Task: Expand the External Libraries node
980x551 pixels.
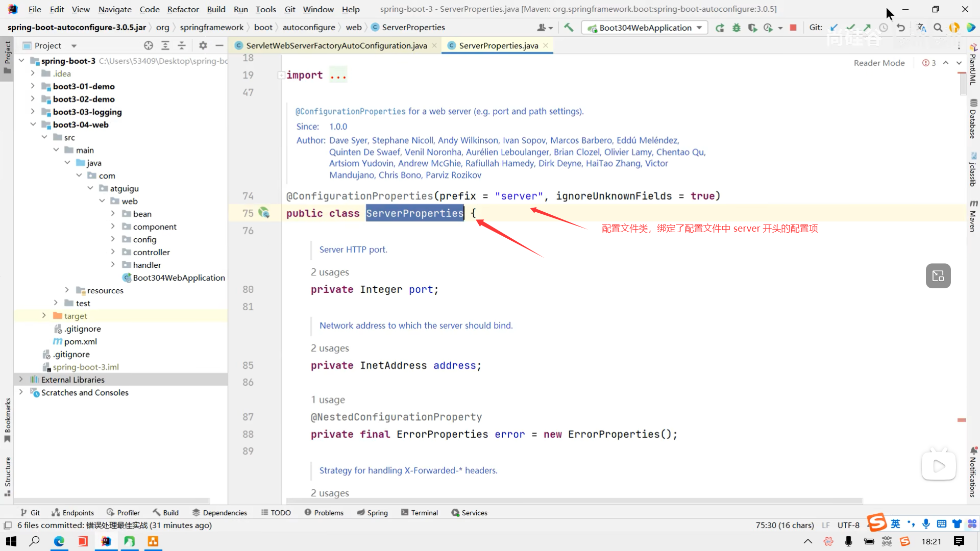Action: click(x=21, y=380)
